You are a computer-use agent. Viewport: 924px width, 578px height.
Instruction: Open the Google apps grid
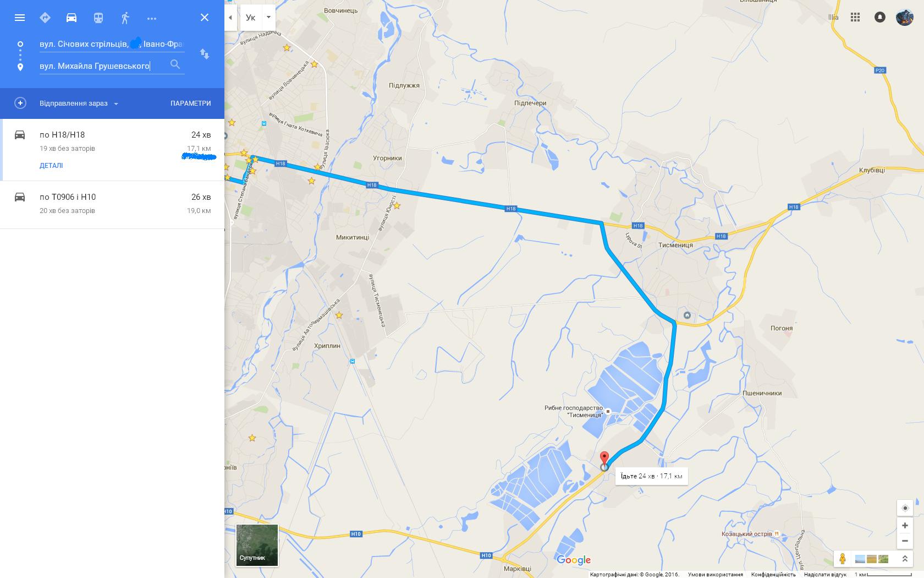coord(855,17)
